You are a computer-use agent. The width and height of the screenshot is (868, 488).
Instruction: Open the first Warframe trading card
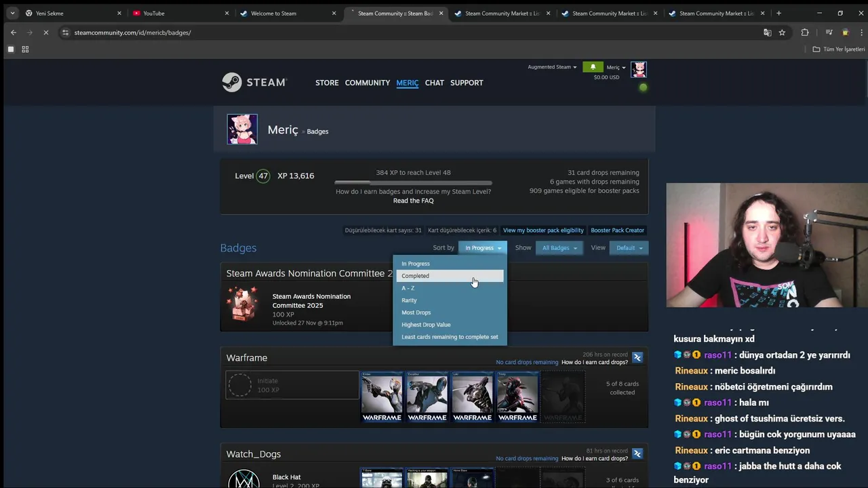(x=382, y=396)
